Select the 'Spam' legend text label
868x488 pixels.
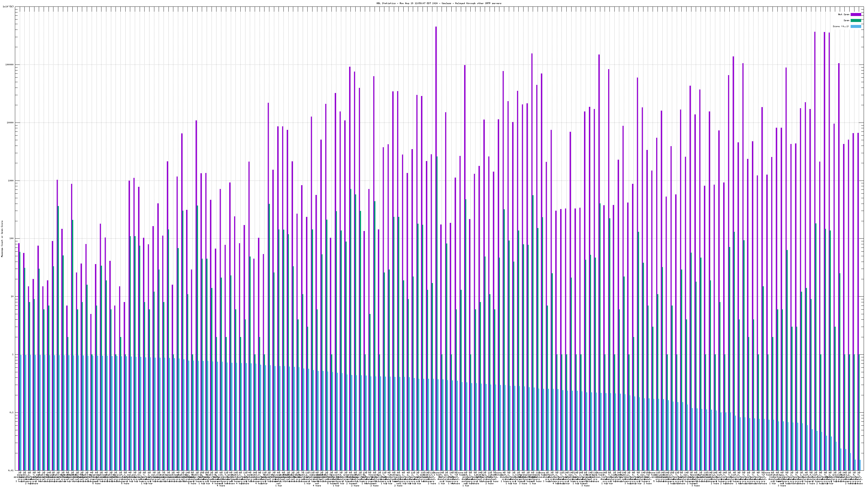click(x=846, y=21)
